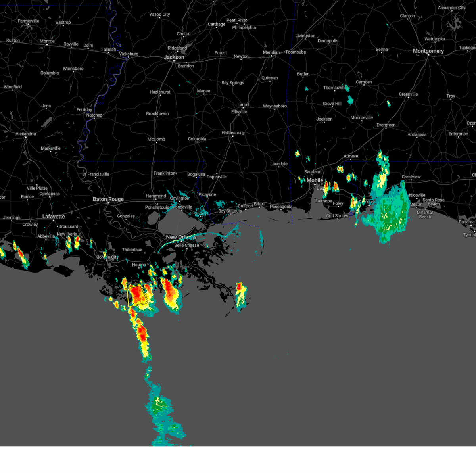The image size is (476, 476).
Task: Click the Marksville label
Action: click(x=51, y=148)
